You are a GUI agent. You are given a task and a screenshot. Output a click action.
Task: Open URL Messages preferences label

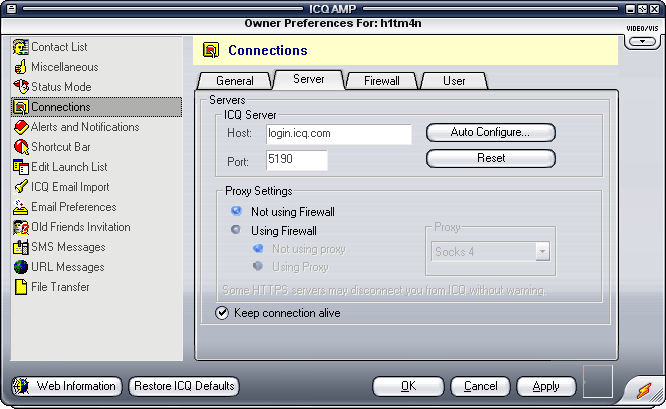pyautogui.click(x=68, y=267)
